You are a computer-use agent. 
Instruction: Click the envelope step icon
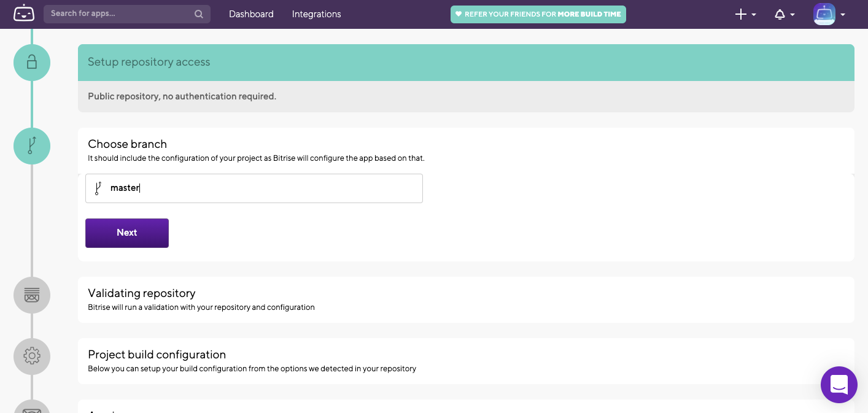pos(32,407)
